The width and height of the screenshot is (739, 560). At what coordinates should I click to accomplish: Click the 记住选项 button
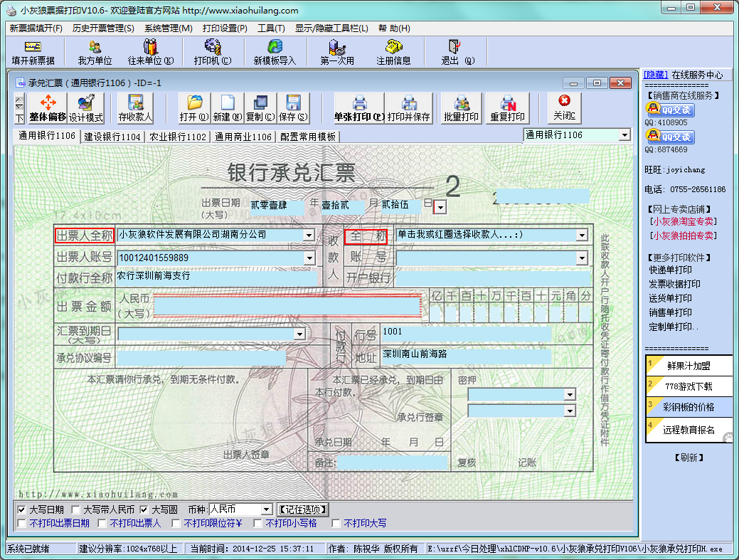[304, 510]
